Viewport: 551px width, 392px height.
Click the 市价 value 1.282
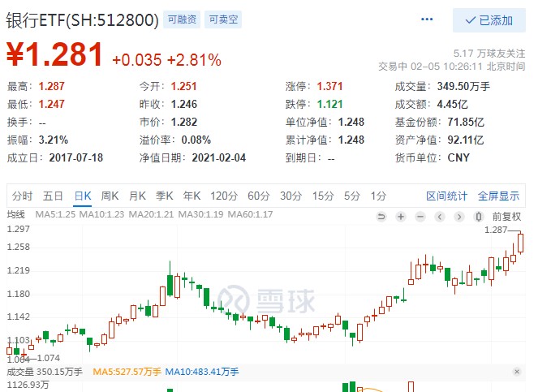tap(183, 122)
